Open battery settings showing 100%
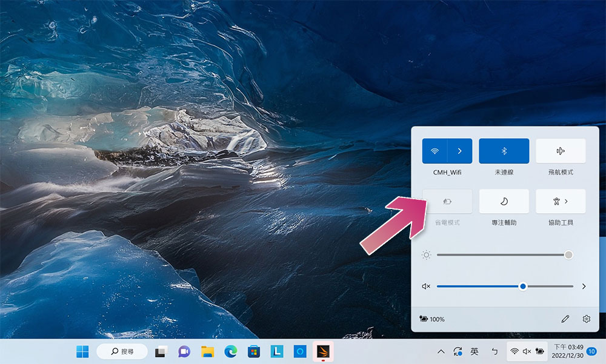 point(432,319)
